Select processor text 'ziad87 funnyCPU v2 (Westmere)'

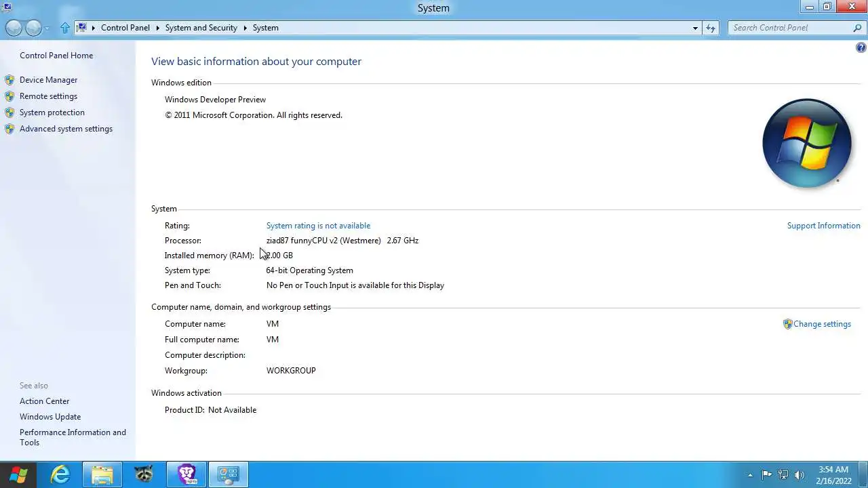[323, 241]
